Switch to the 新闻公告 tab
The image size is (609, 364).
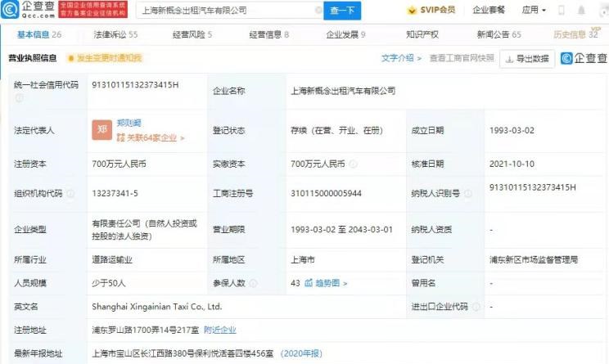(x=498, y=34)
